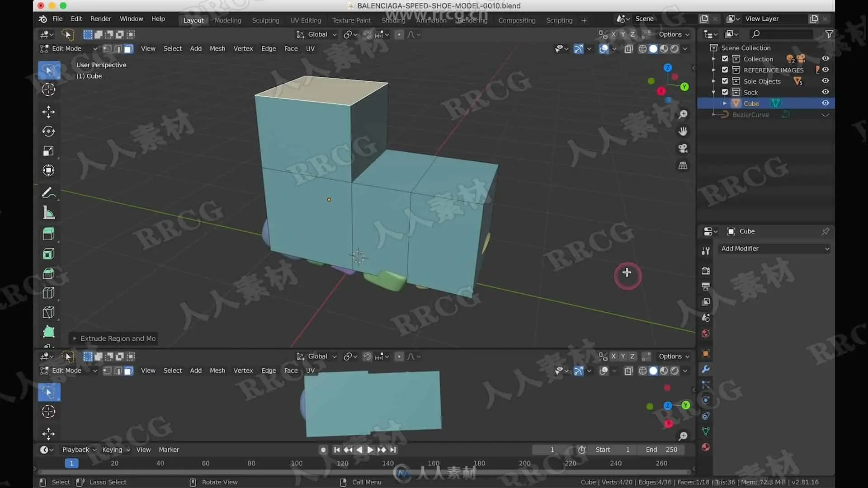Hide the Cube object in outliner

[825, 103]
